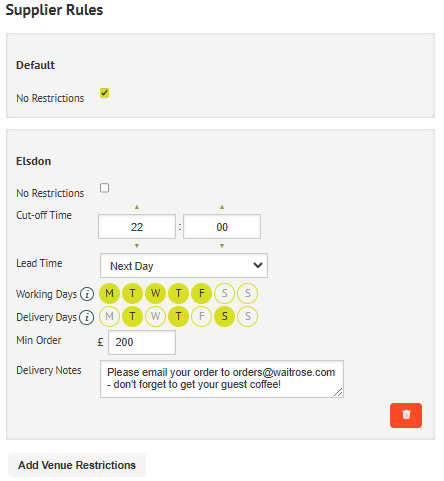Screen dimensions: 444x481
Task: Toggle Monday in Working Days
Action: [x=109, y=293]
